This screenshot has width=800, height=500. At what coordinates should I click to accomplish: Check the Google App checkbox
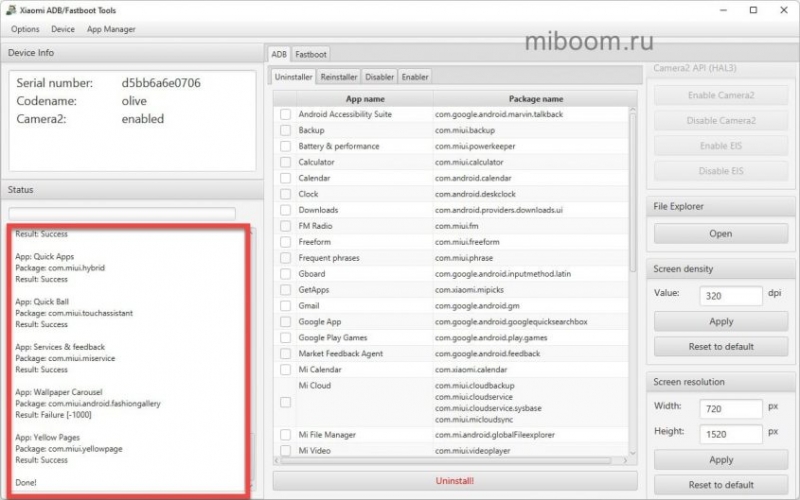click(x=286, y=321)
